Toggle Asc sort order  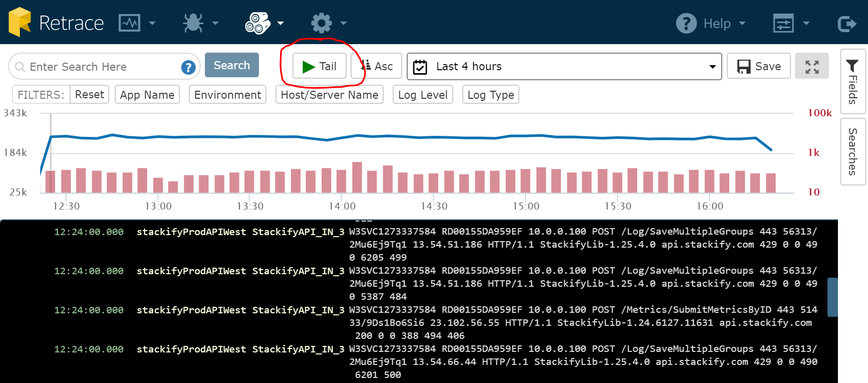(x=377, y=66)
